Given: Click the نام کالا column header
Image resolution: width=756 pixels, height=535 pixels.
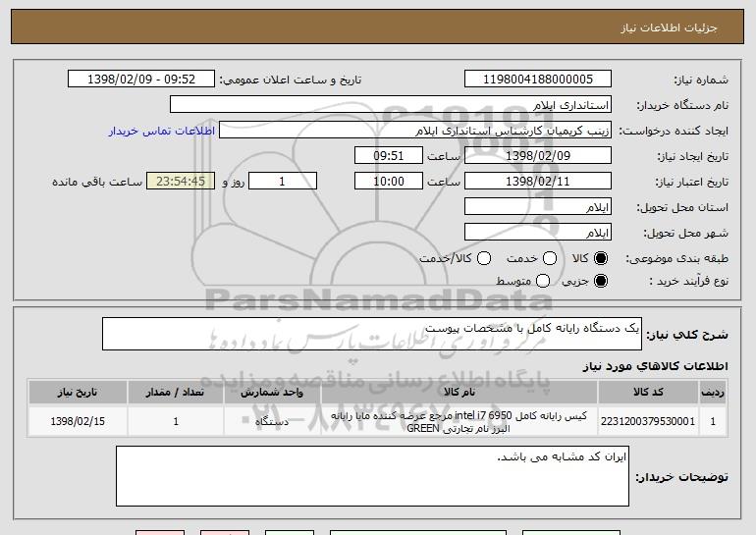Looking at the screenshot, I should [459, 393].
